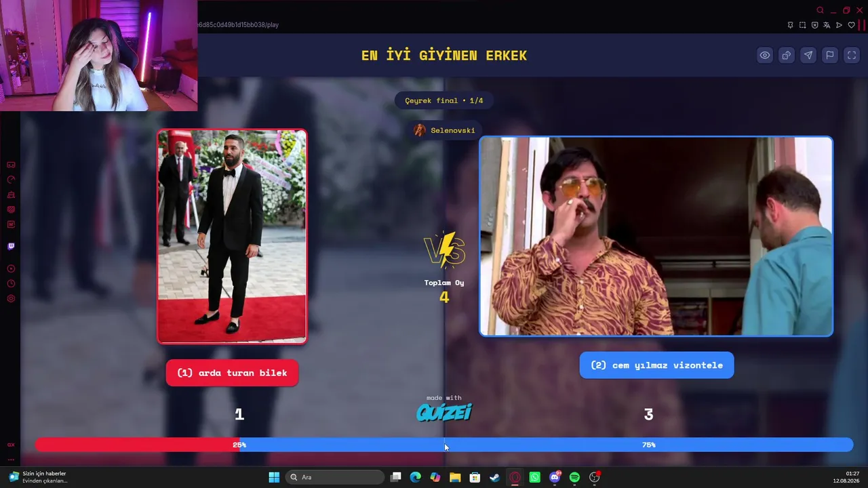The width and height of the screenshot is (868, 488).
Task: Open the controller GX Corner sidebar icon
Action: click(x=11, y=165)
